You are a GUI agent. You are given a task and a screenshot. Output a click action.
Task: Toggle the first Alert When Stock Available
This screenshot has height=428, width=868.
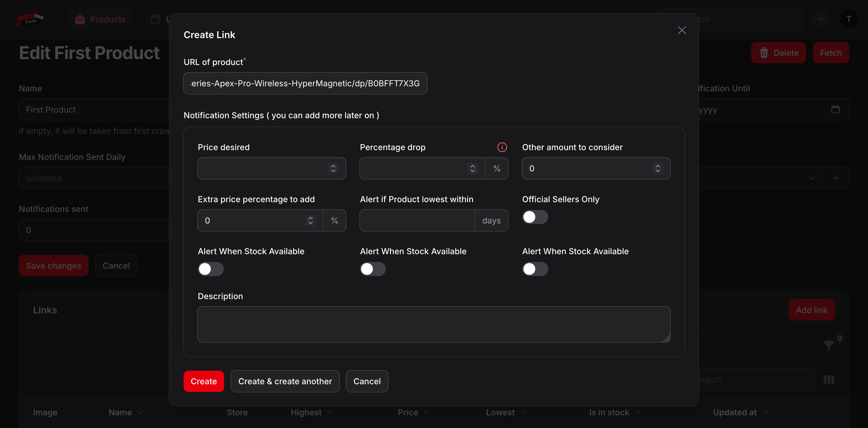[x=211, y=269]
